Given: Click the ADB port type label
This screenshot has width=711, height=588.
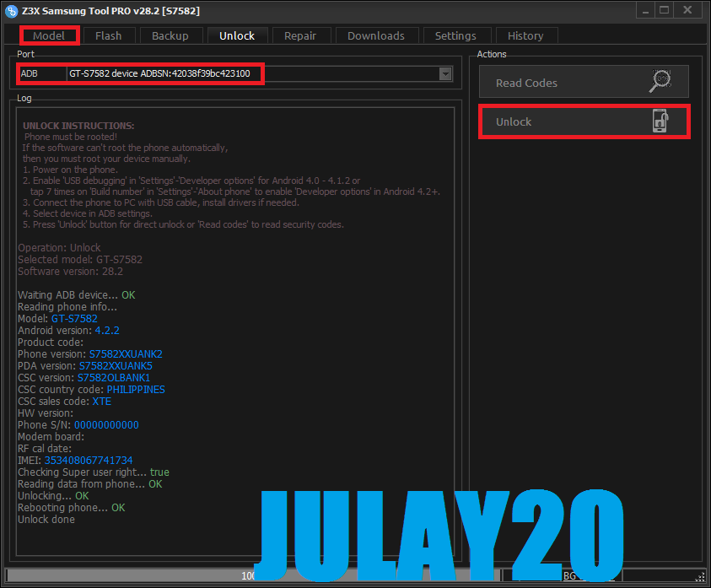Looking at the screenshot, I should pos(30,73).
